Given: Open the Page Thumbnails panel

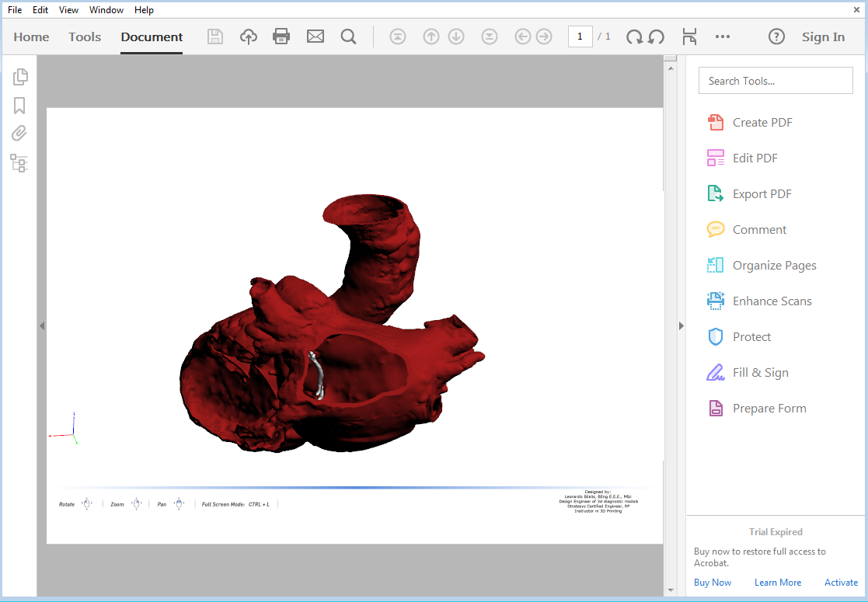Looking at the screenshot, I should click(20, 77).
